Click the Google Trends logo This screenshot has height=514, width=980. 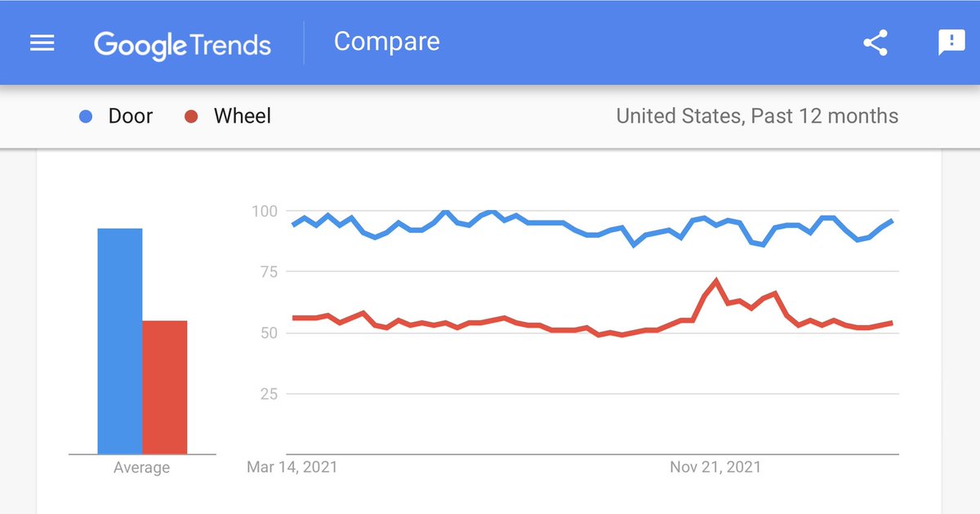(182, 43)
